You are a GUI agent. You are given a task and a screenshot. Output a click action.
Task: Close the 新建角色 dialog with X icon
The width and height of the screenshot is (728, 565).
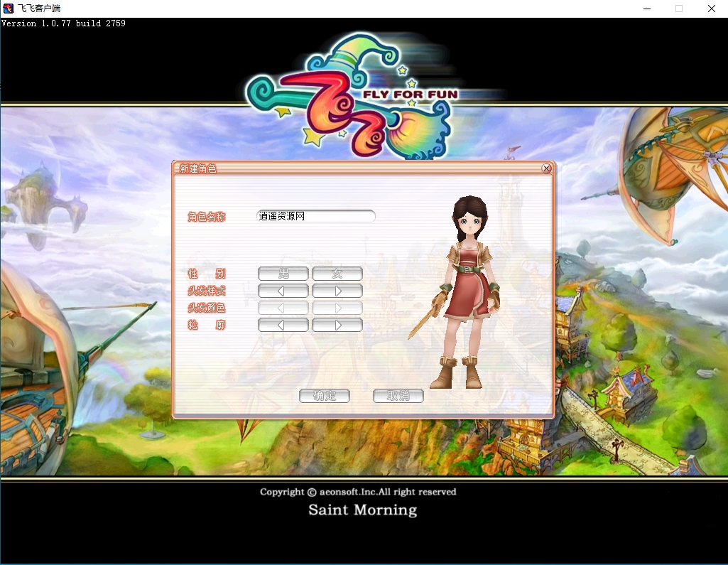point(546,168)
